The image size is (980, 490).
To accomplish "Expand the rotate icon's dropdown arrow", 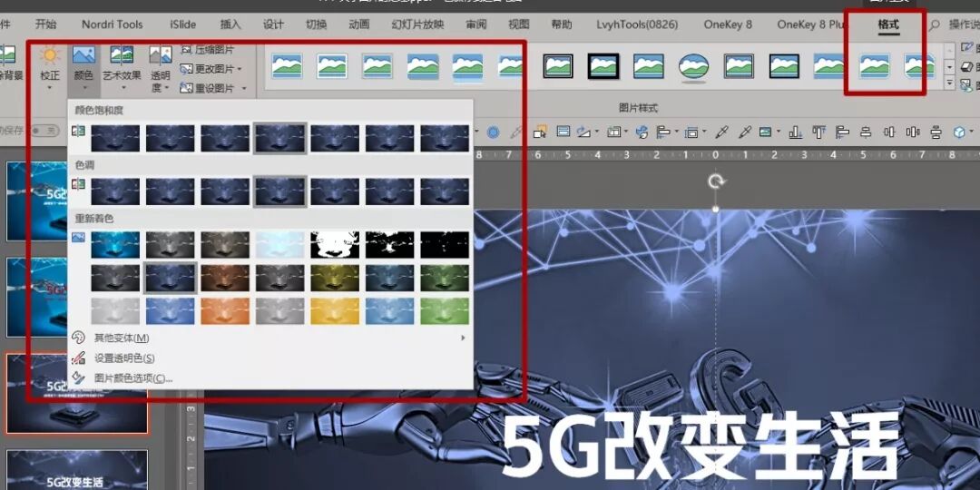I will [x=597, y=132].
